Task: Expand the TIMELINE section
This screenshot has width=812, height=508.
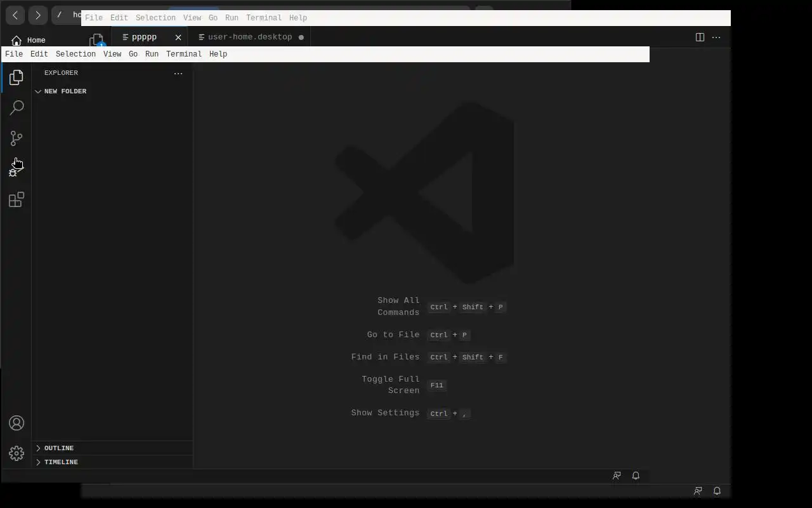Action: (x=61, y=462)
